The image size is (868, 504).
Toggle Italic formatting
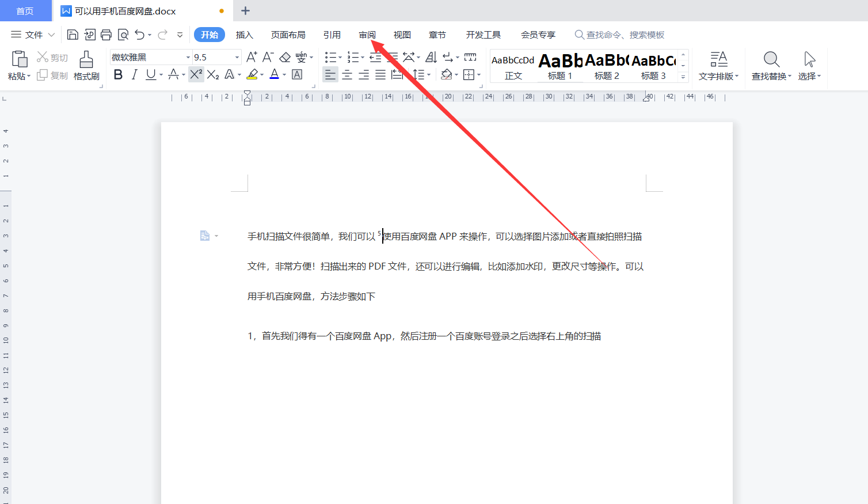(134, 74)
